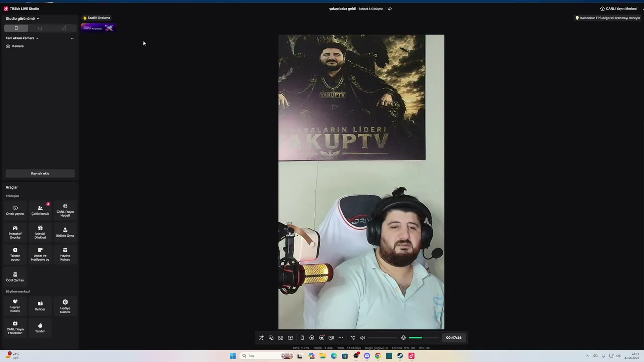Open the taskbar clock and date
Viewport: 644px width, 362px height.
coord(632,356)
